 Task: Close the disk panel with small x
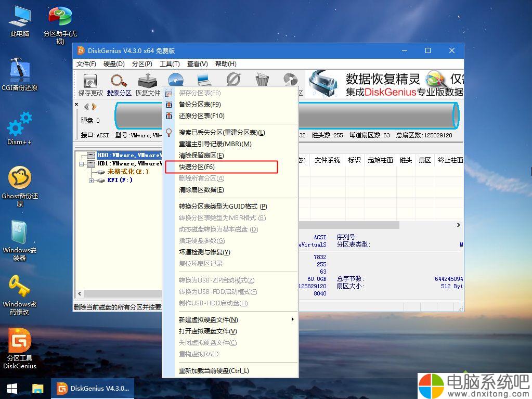click(x=76, y=105)
